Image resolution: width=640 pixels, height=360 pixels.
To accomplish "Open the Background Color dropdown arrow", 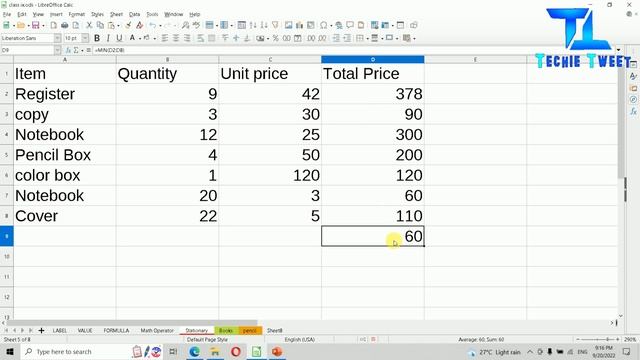I will [155, 38].
